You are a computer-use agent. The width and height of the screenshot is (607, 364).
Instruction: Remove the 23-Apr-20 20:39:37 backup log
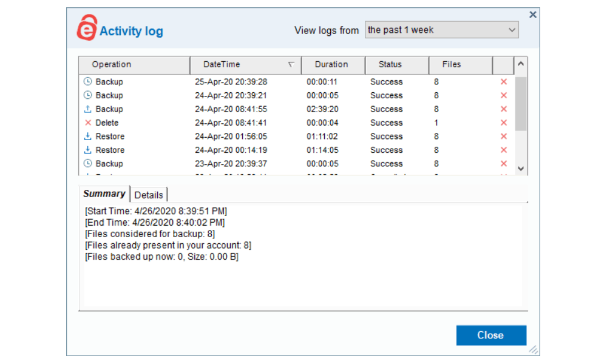[504, 164]
